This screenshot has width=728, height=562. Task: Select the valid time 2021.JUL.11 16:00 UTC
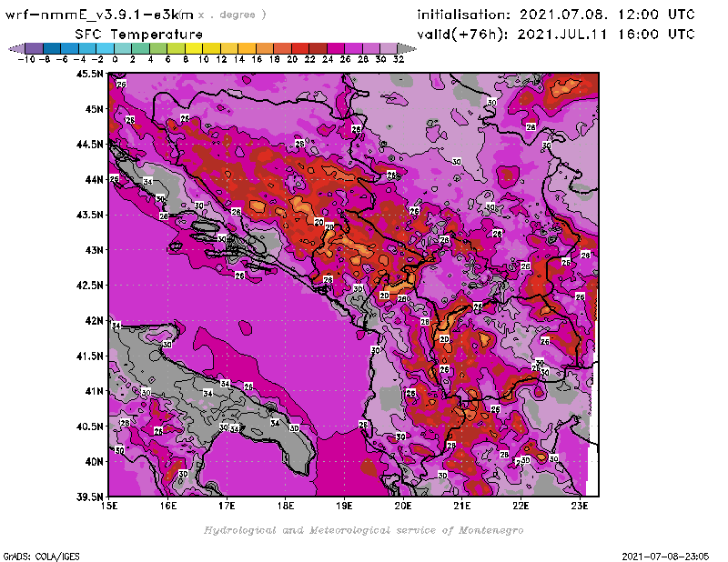tap(606, 35)
